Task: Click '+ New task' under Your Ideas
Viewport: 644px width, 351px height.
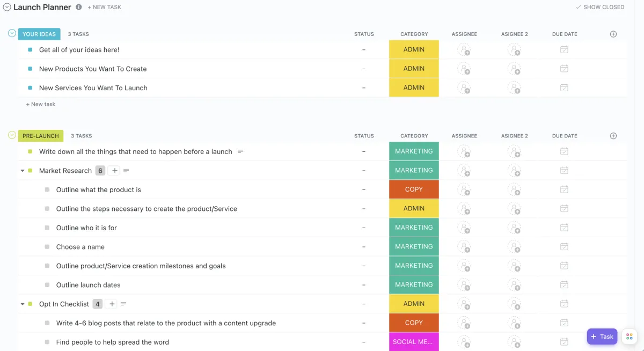Action: point(41,104)
